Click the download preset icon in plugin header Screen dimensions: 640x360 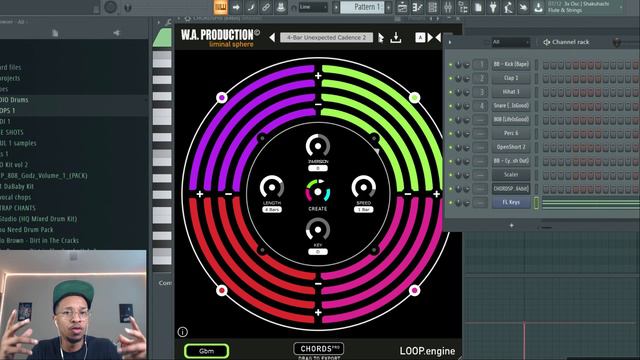pos(396,38)
